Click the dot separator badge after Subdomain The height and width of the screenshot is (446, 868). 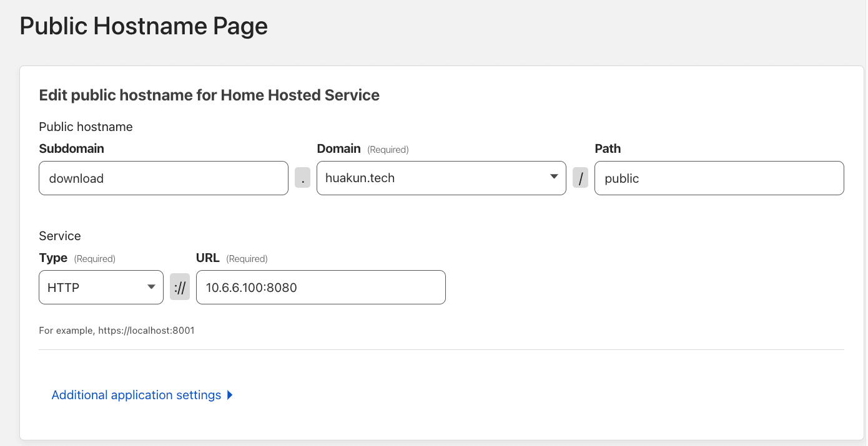coord(302,178)
